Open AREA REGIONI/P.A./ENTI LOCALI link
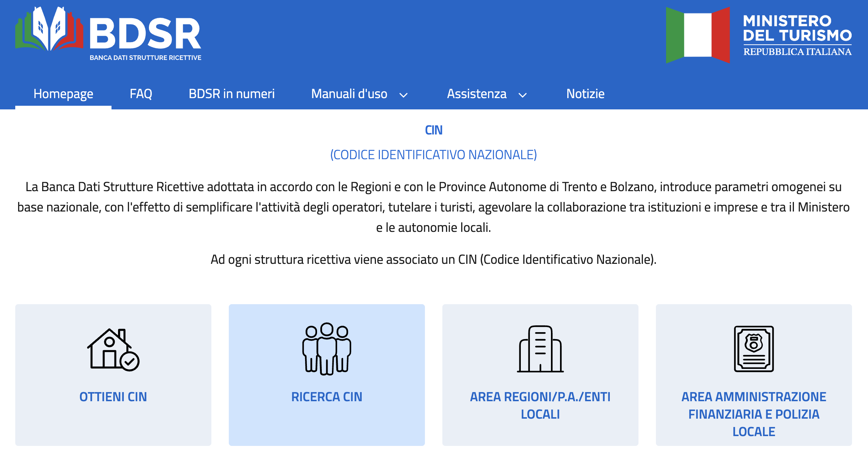 point(540,405)
